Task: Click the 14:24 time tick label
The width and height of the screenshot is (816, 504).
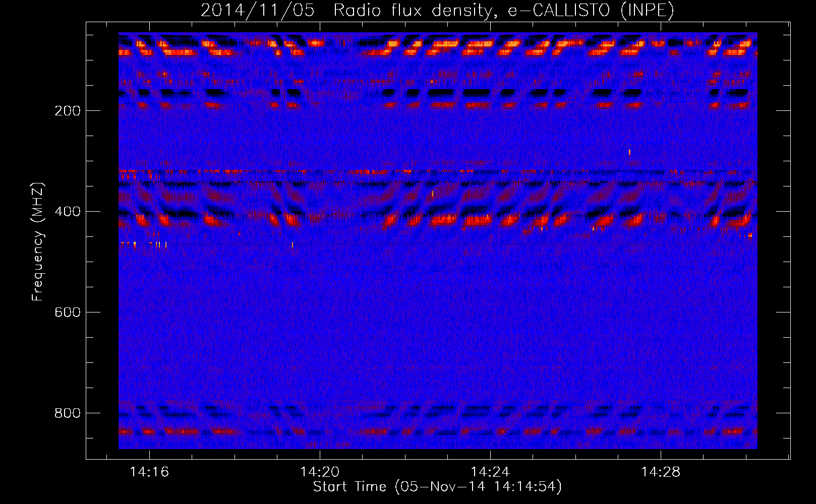Action: point(490,472)
